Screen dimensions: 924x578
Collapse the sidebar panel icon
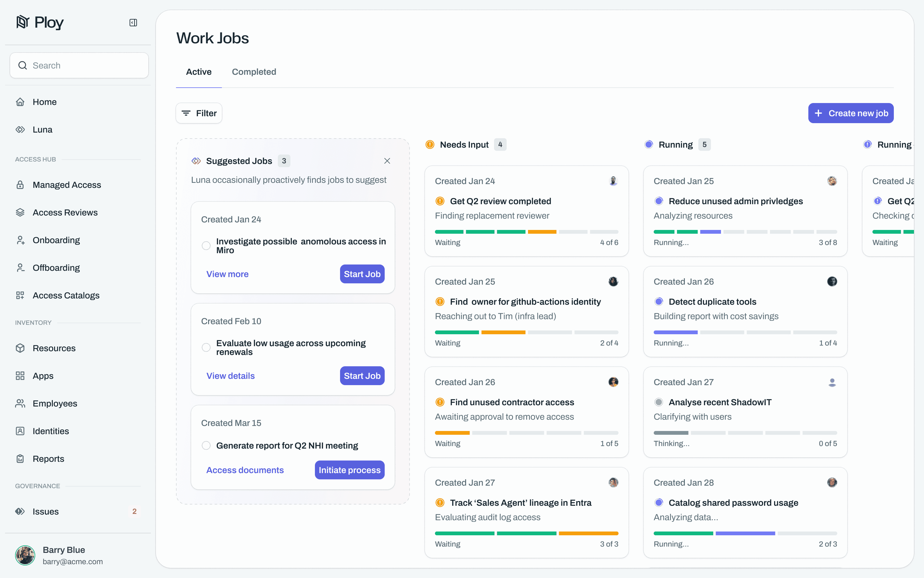[x=133, y=23]
